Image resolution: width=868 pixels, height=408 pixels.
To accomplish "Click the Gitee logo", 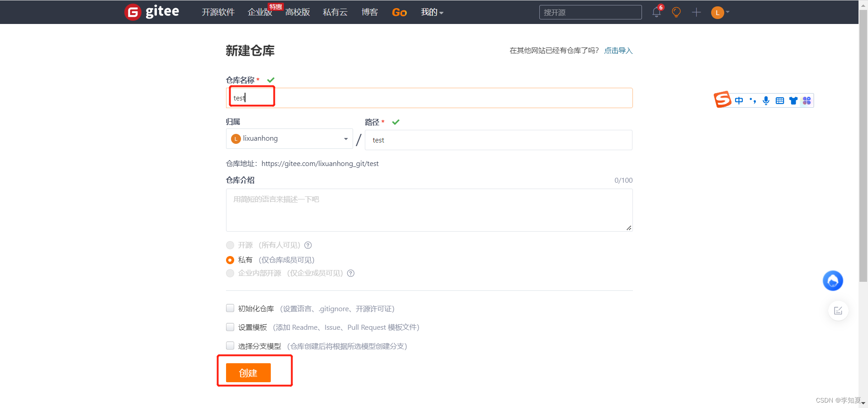I will (x=152, y=12).
